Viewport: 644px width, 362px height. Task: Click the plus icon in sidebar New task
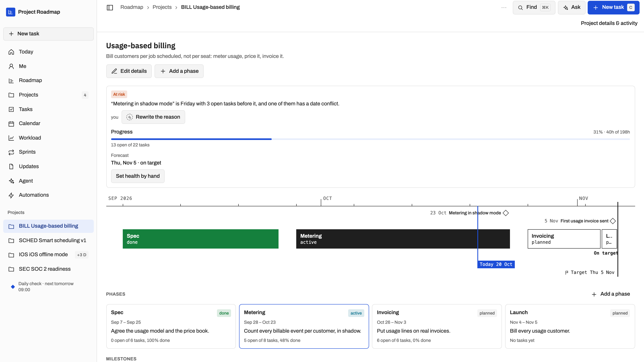click(11, 34)
